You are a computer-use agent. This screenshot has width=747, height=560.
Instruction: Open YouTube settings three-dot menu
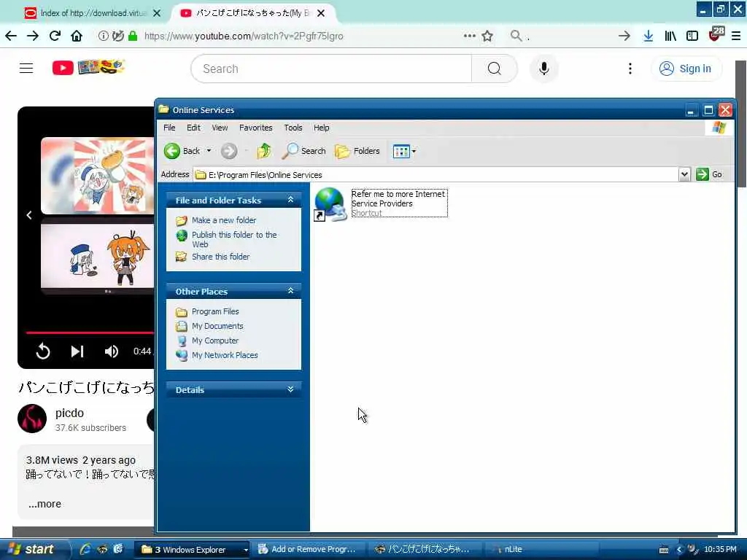(630, 69)
